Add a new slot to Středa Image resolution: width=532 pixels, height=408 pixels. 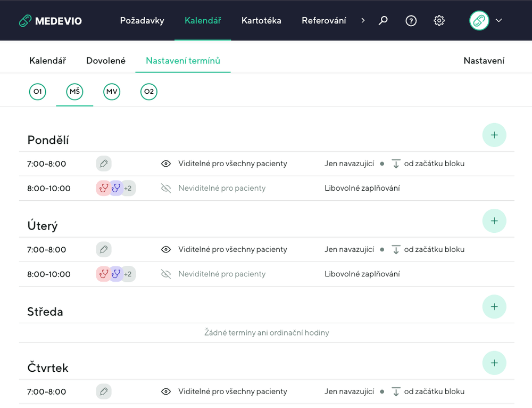click(494, 307)
